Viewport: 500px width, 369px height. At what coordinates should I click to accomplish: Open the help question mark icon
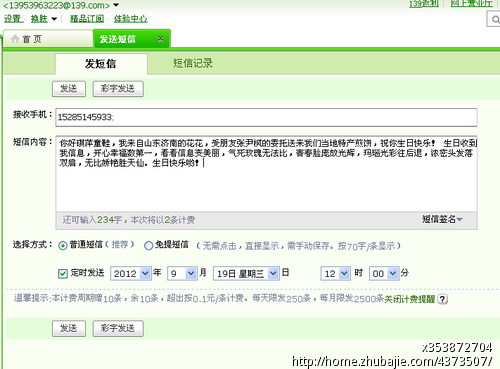pyautogui.click(x=442, y=299)
